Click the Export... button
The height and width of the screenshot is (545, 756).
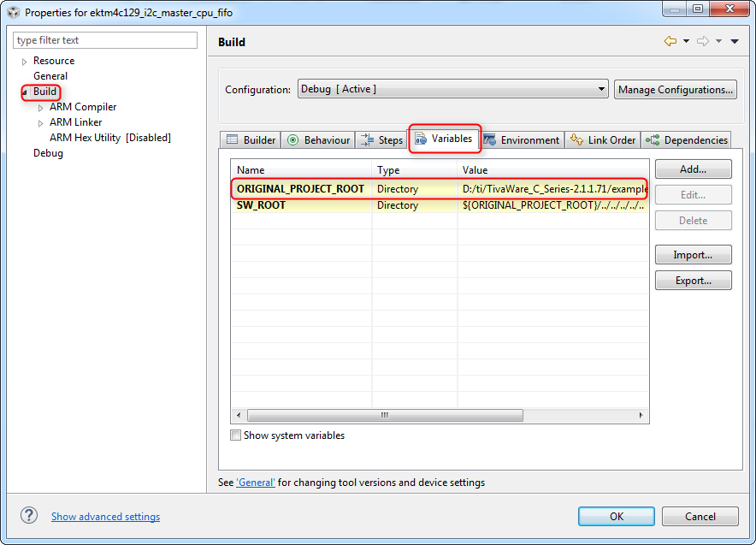tap(693, 281)
